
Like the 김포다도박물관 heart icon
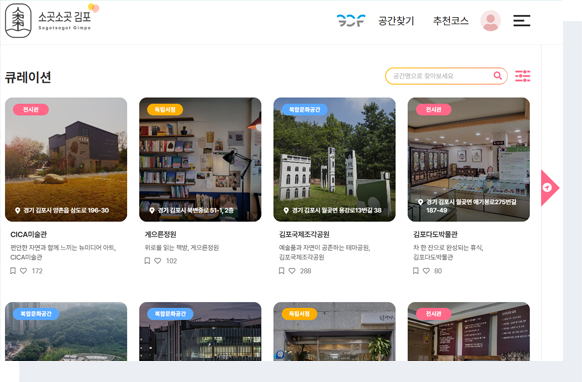coord(426,271)
